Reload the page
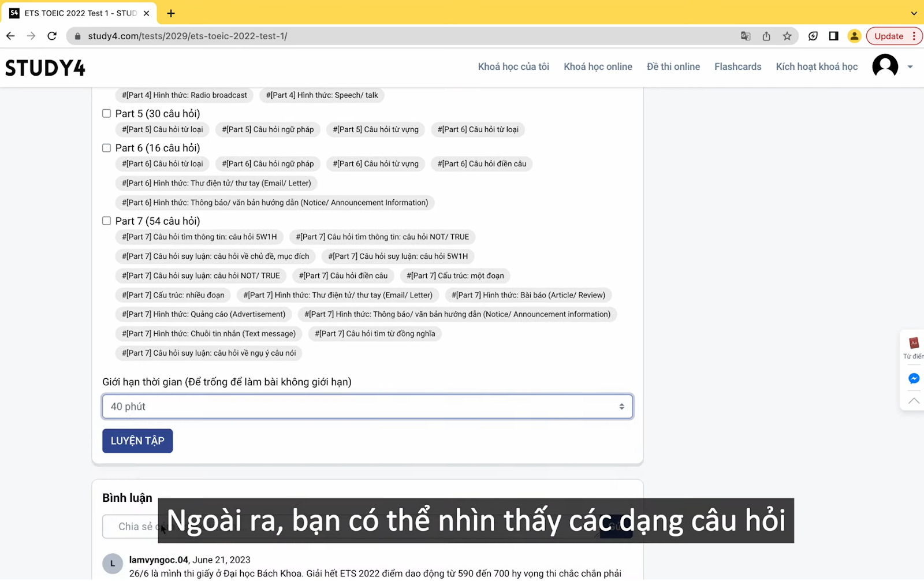924x581 pixels. pyautogui.click(x=52, y=36)
